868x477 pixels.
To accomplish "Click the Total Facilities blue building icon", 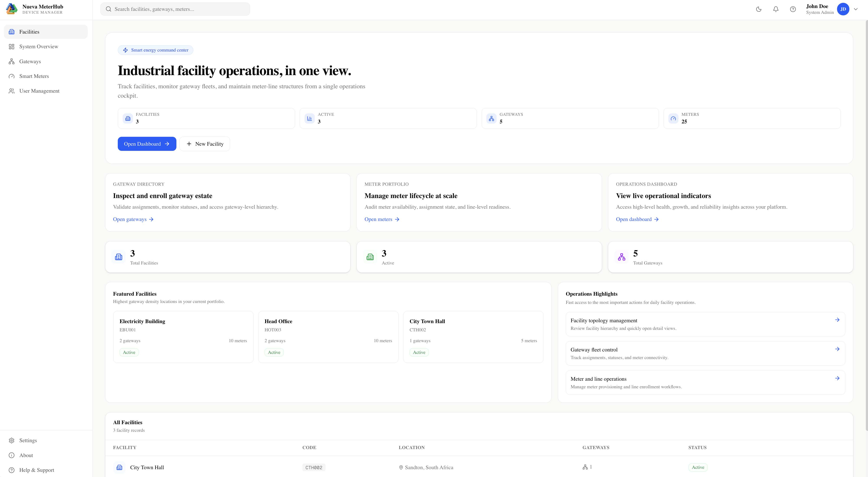I will [119, 257].
